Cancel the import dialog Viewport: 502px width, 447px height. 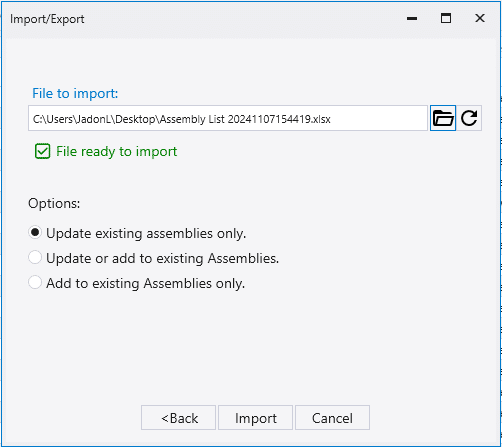click(332, 418)
